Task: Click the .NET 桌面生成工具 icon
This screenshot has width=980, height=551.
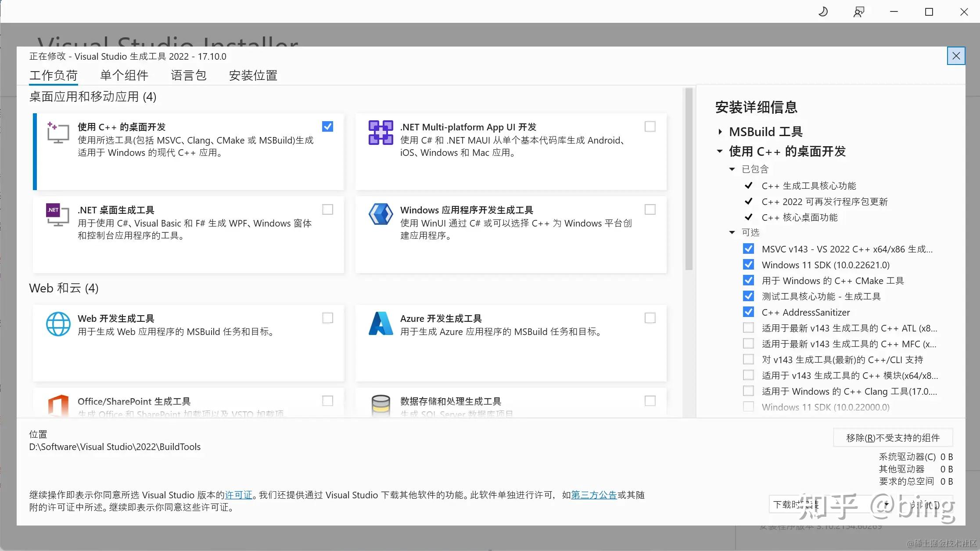Action: click(58, 215)
